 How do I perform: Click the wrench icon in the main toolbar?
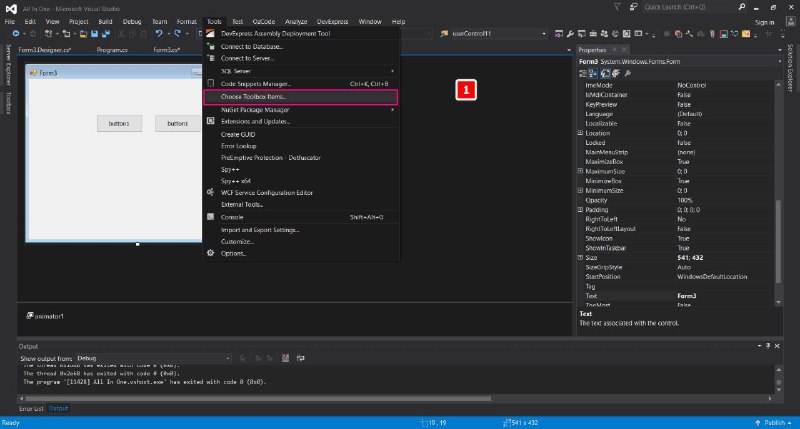pos(570,34)
